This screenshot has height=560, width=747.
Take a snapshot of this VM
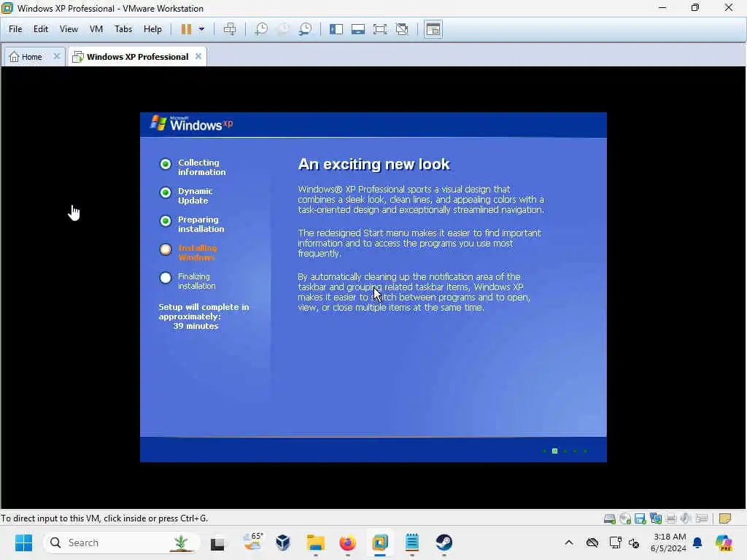[x=261, y=29]
